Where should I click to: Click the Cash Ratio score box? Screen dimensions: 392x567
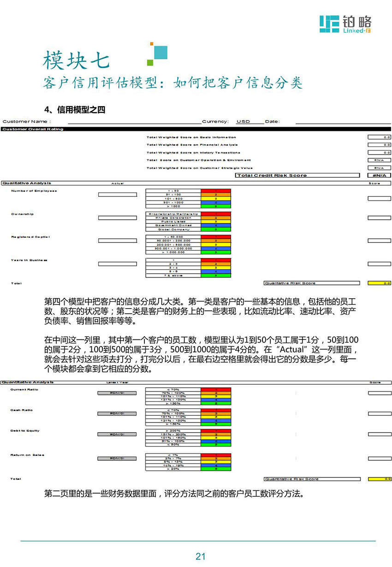[379, 414]
